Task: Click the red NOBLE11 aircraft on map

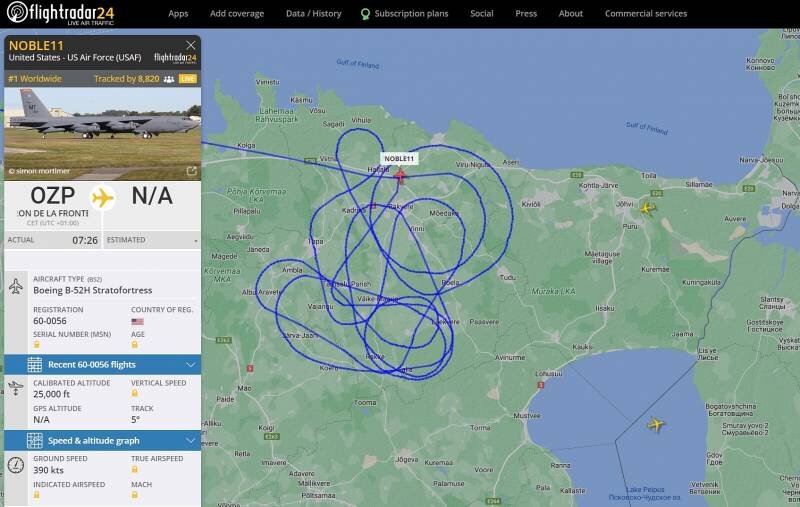Action: [x=400, y=176]
